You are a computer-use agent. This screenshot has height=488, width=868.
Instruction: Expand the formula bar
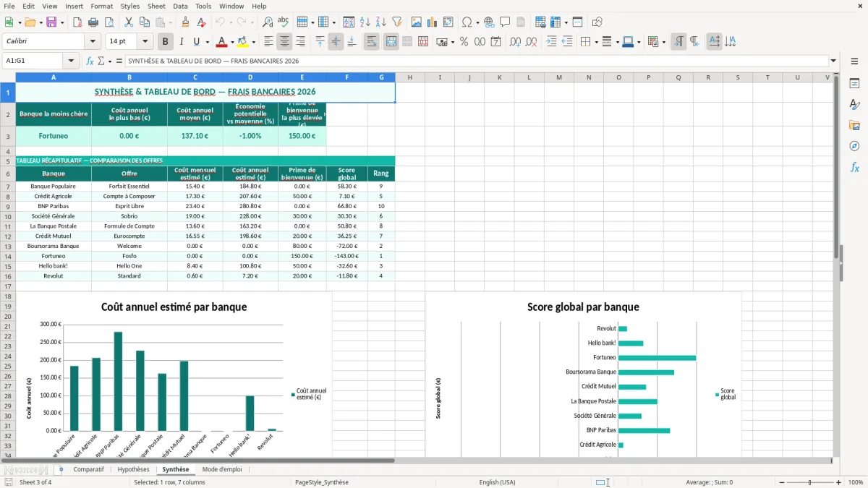[833, 61]
